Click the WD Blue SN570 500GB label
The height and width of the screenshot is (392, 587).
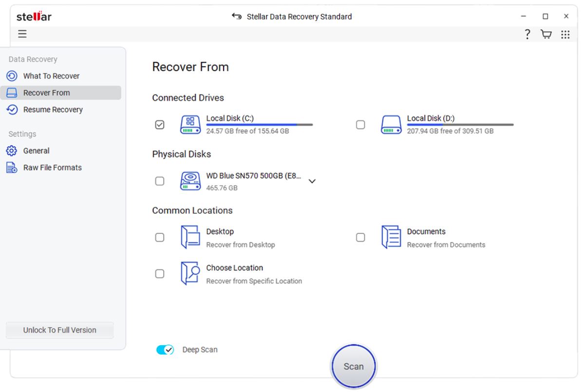coord(253,176)
